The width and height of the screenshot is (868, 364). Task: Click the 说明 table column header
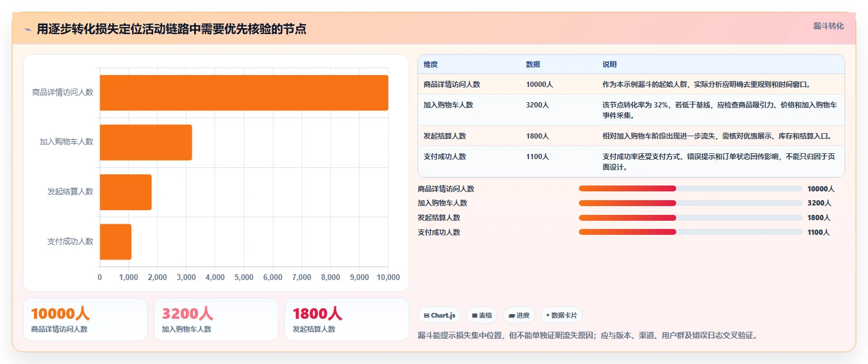tap(609, 65)
